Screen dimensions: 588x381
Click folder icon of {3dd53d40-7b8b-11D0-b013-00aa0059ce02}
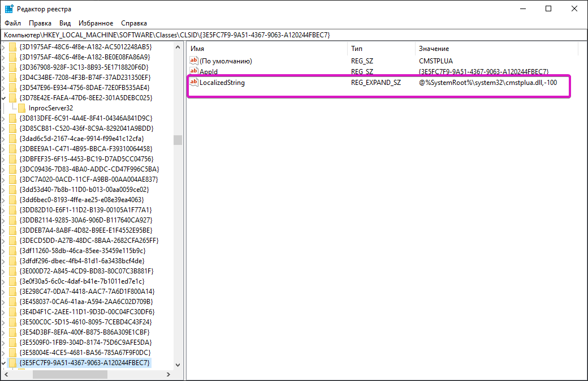[13, 190]
